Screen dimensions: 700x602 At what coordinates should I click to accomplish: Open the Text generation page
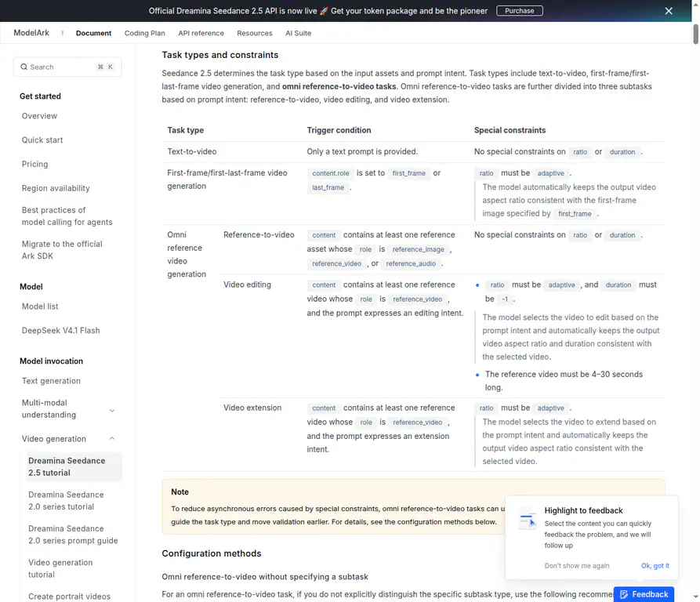[51, 381]
